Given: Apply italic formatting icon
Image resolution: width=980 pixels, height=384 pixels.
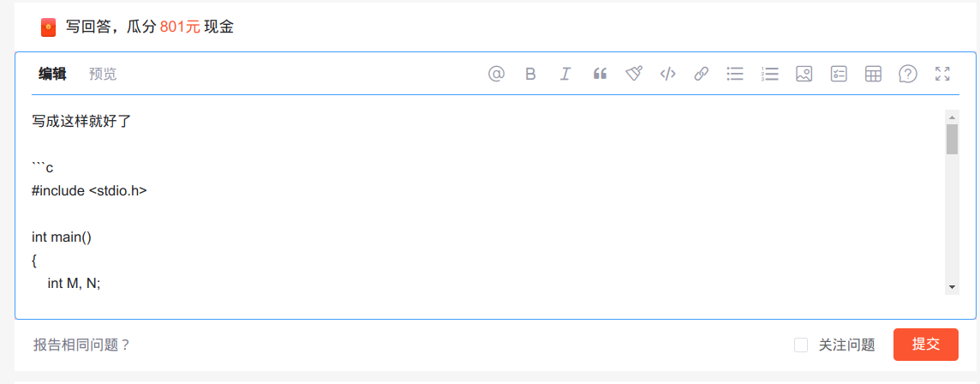Looking at the screenshot, I should [565, 74].
